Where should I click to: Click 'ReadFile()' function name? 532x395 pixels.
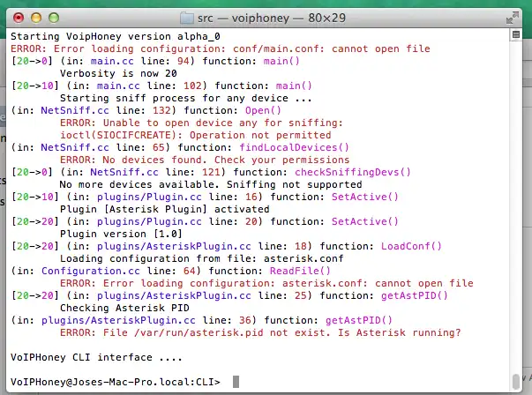300,271
